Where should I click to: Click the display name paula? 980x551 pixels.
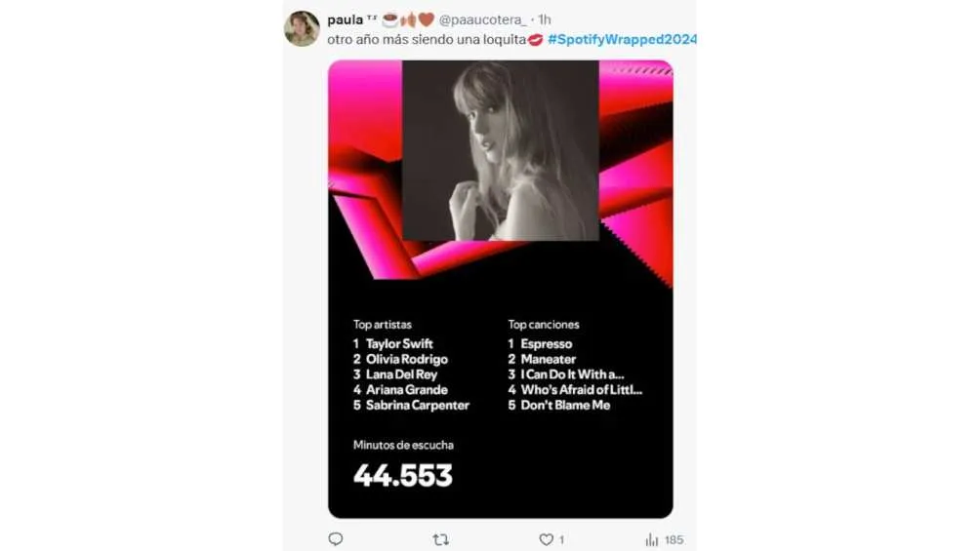tap(346, 20)
